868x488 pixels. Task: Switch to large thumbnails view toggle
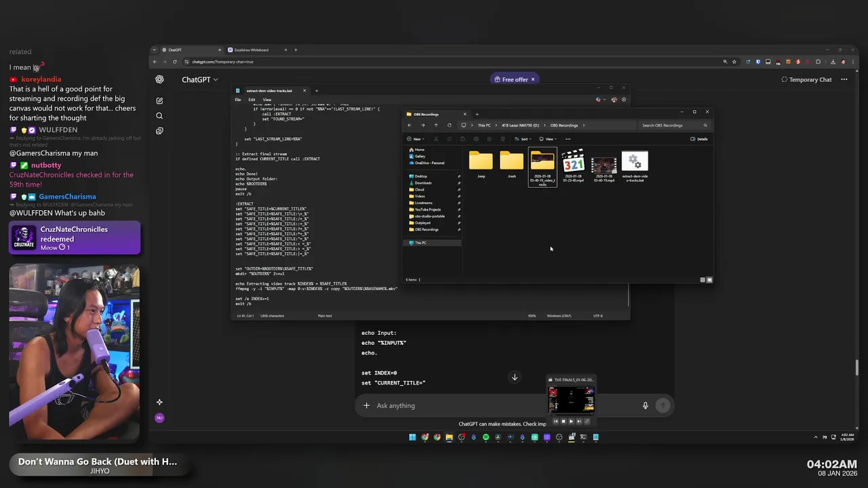(709, 280)
